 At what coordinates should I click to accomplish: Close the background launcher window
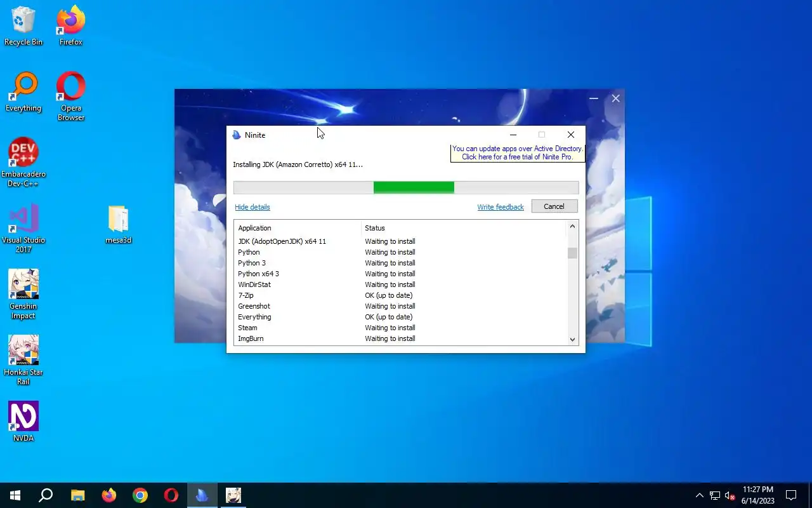click(615, 98)
